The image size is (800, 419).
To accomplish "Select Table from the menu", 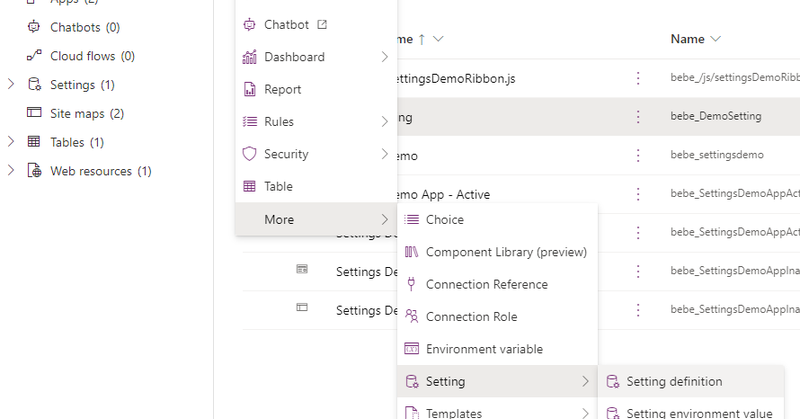I will [316, 186].
